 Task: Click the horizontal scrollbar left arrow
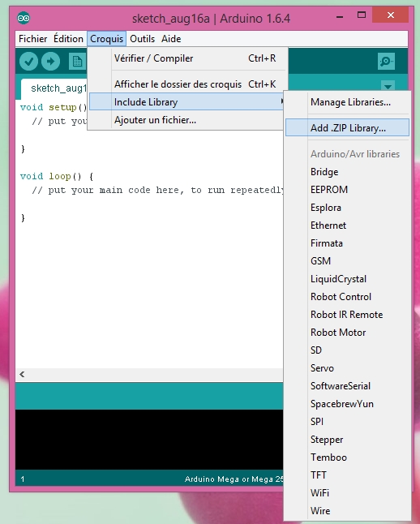pos(22,374)
